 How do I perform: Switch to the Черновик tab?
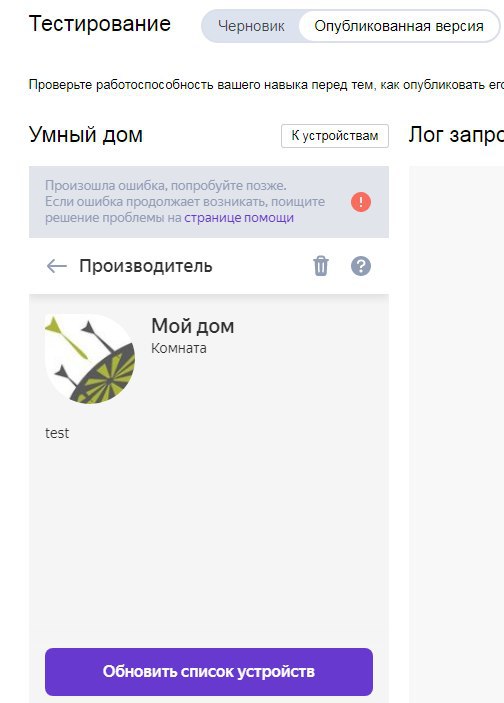click(x=251, y=26)
